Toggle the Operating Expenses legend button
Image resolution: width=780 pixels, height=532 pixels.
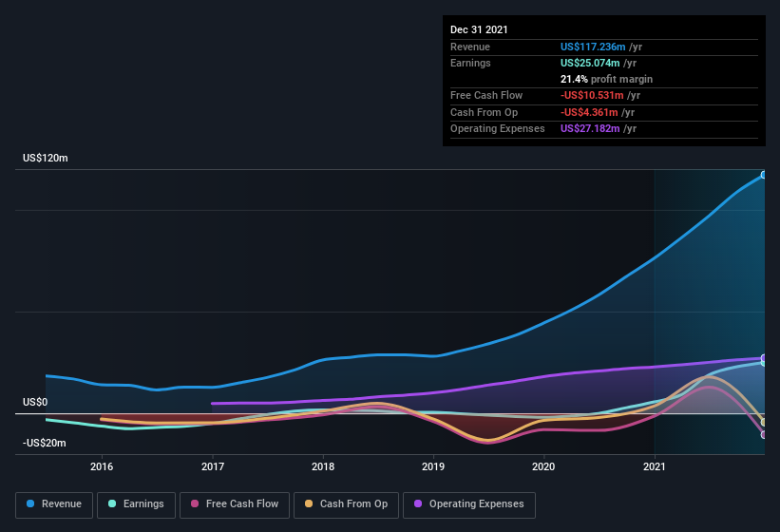point(469,504)
